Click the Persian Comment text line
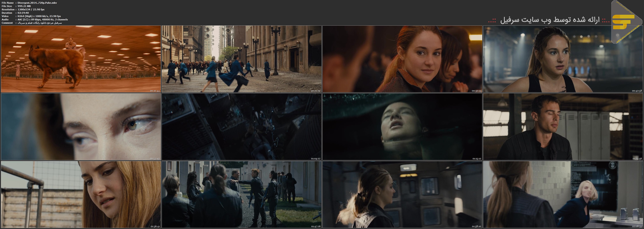Screen dimensions: 644x229 39,23
